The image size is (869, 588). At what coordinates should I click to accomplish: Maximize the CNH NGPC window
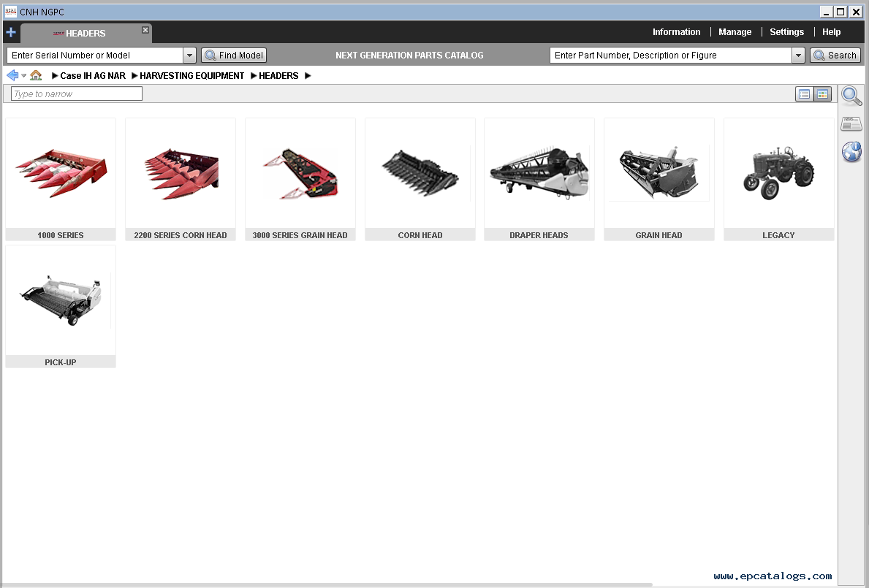click(840, 12)
